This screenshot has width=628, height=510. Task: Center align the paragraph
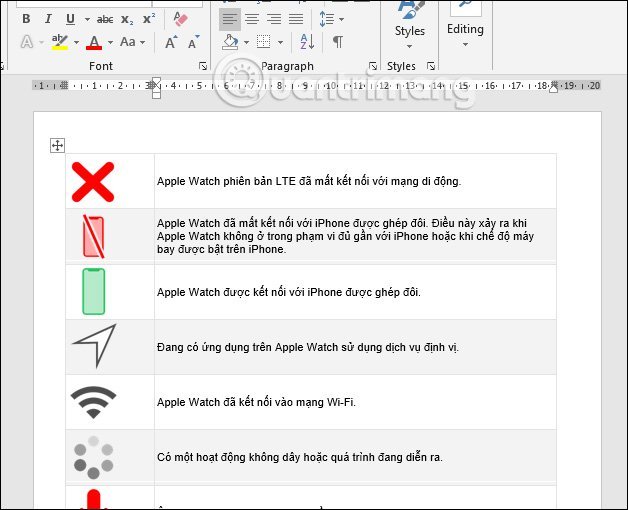[x=252, y=19]
